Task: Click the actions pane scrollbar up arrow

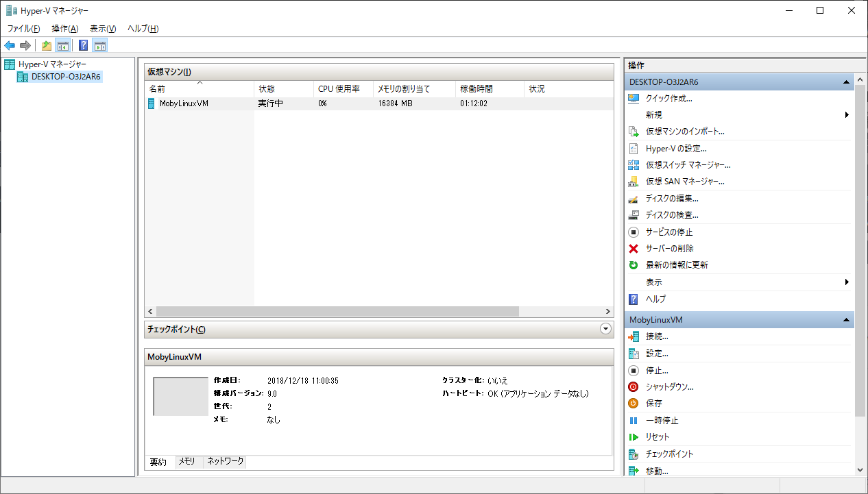Action: coord(860,79)
